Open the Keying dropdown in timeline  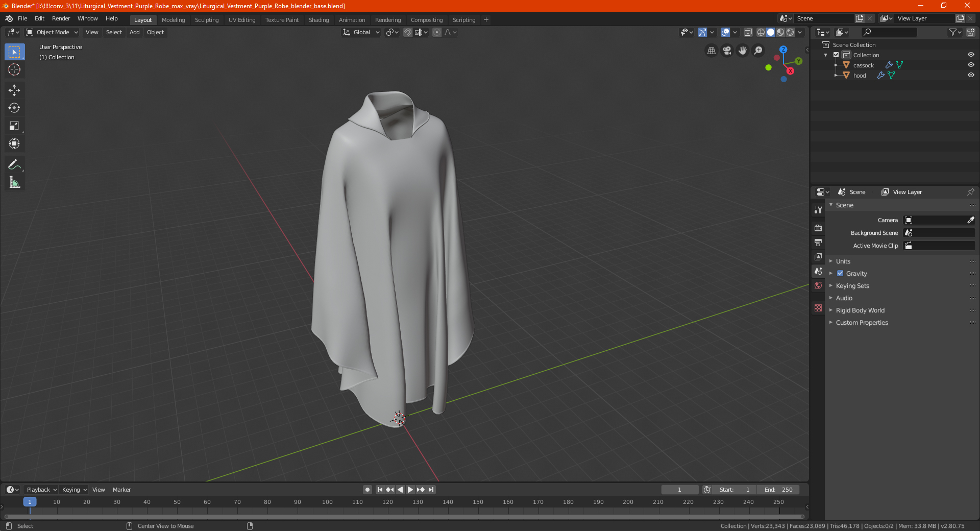coord(75,490)
